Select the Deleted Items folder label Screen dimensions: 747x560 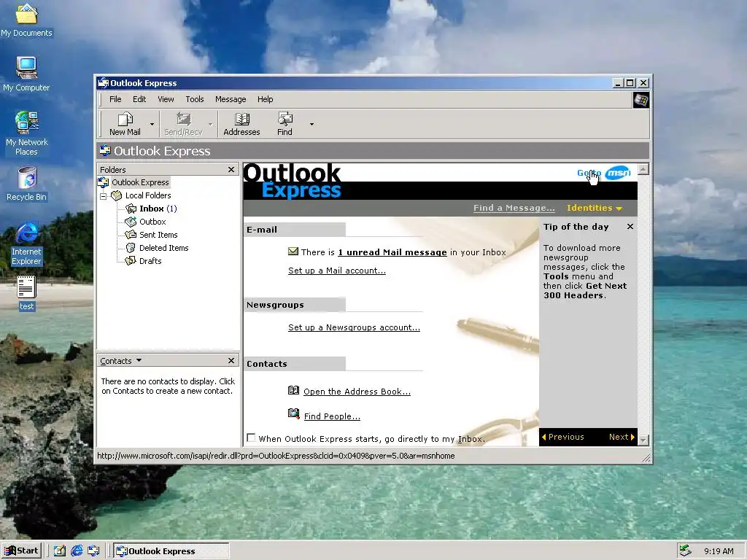(164, 248)
